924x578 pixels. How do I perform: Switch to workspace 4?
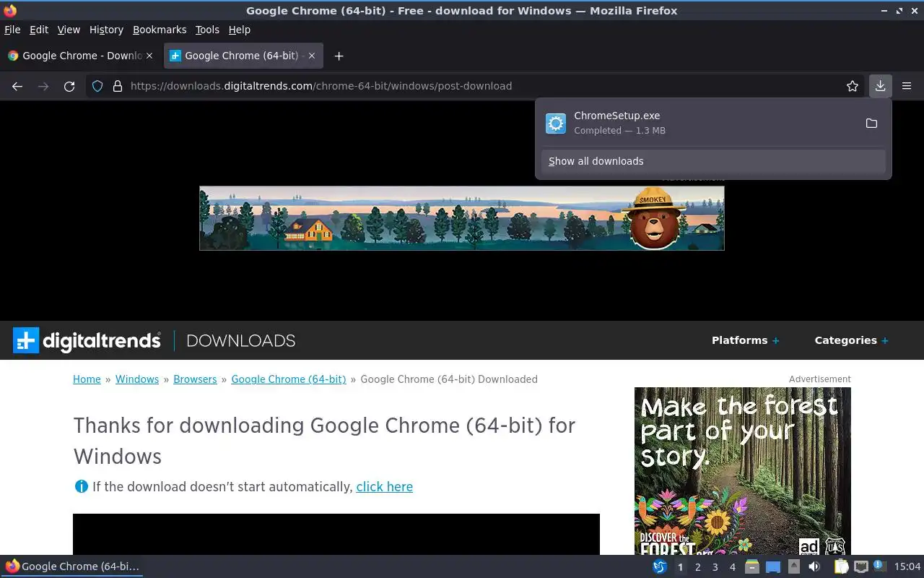(733, 567)
